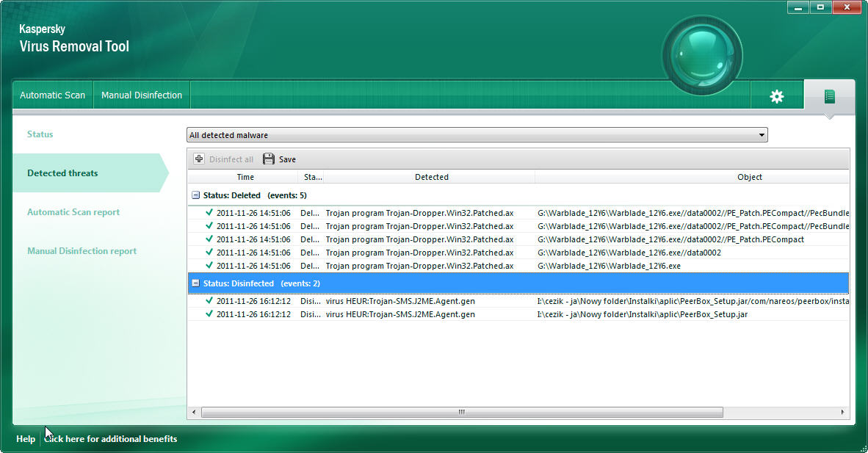Image resolution: width=868 pixels, height=453 pixels.
Task: Open Manual Disinfection report
Action: [82, 251]
